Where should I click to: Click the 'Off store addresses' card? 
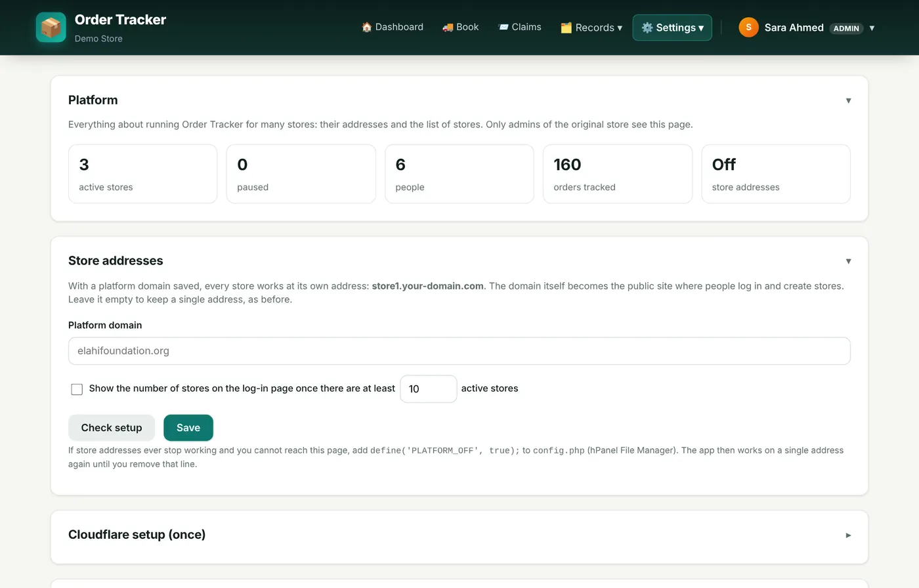coord(776,174)
